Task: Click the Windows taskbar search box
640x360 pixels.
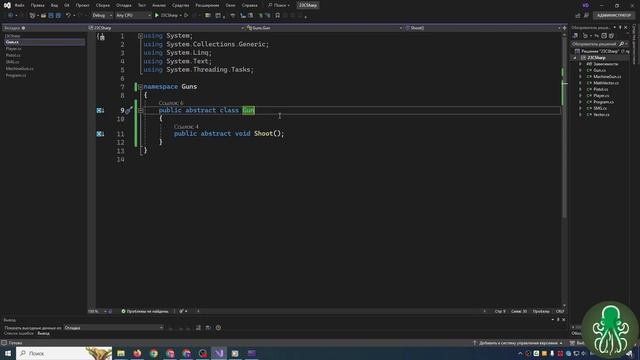Action: (x=64, y=353)
